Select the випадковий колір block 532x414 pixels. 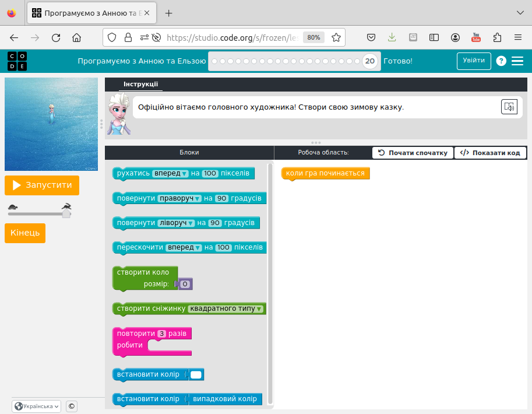pos(224,399)
